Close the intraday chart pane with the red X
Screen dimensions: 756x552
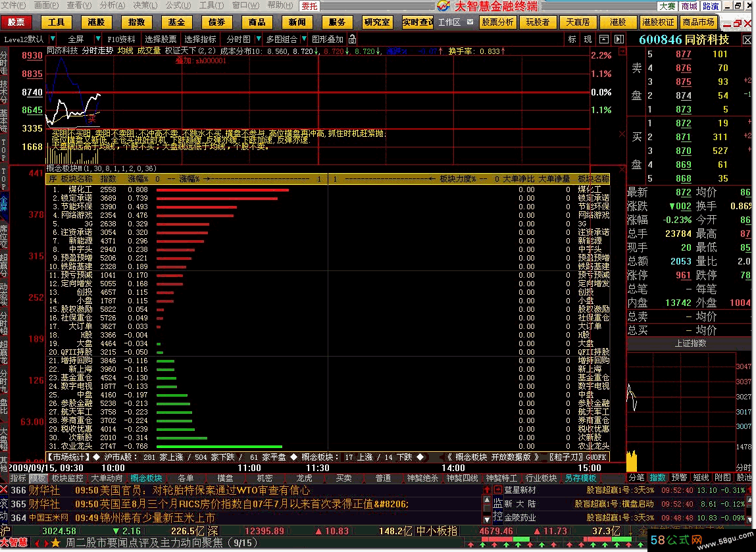pyautogui.click(x=622, y=134)
